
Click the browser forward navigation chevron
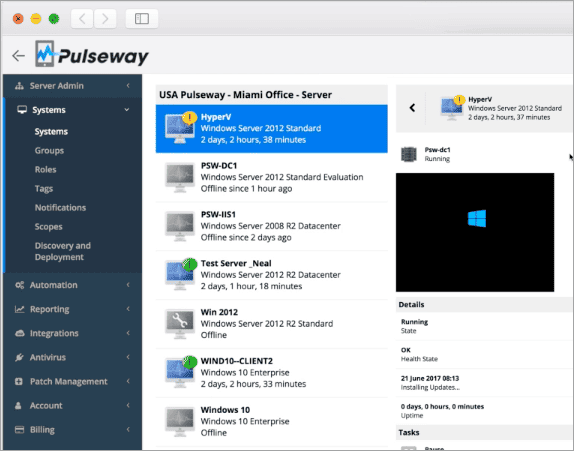(105, 19)
